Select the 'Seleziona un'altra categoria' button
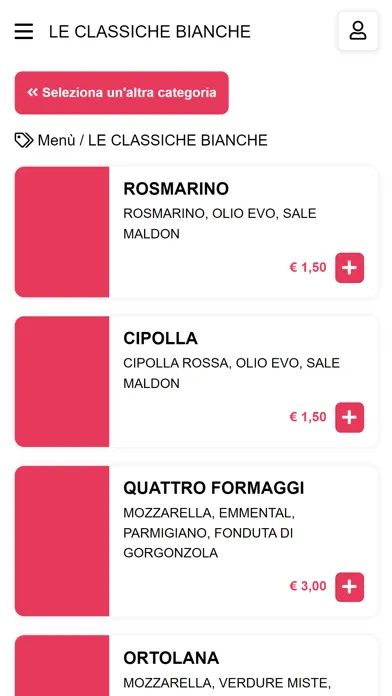 pyautogui.click(x=122, y=93)
